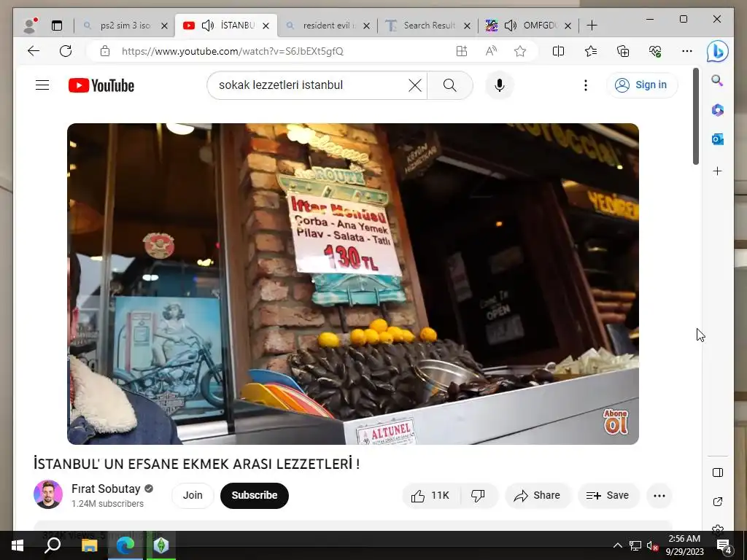Open Outlook in Edge sidebar
The height and width of the screenshot is (560, 747).
(x=718, y=139)
